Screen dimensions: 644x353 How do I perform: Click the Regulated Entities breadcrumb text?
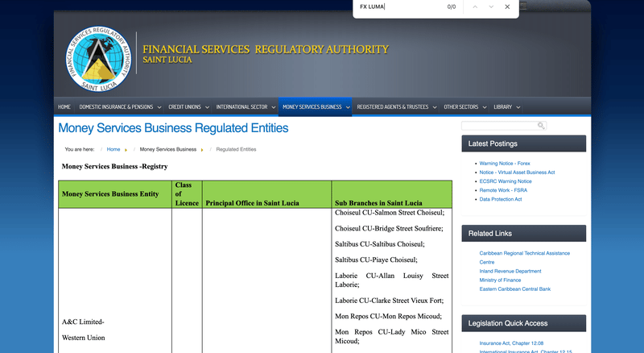click(x=236, y=149)
